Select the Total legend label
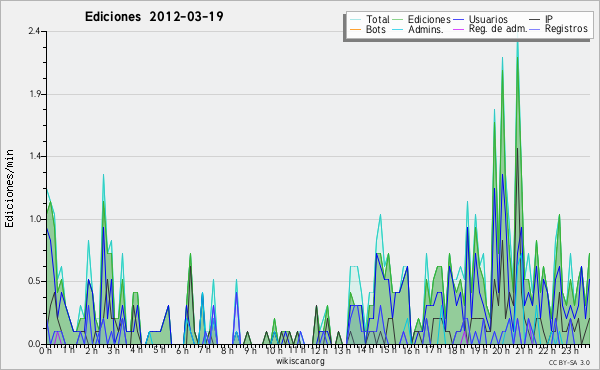Viewport: 600px width, 370px height. (378, 19)
